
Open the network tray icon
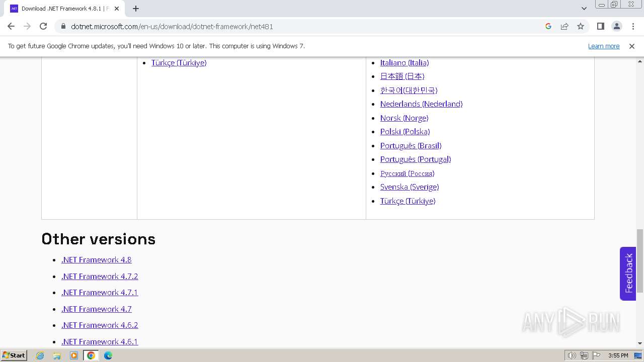tap(584, 355)
